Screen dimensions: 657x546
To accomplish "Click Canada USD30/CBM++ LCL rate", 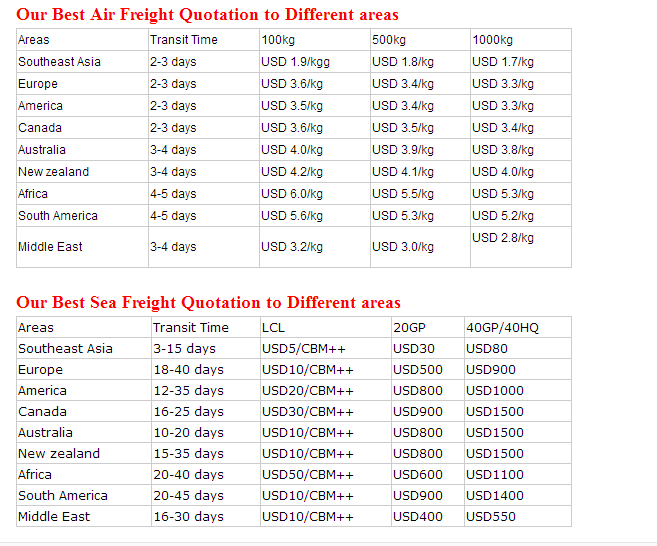I will click(308, 411).
